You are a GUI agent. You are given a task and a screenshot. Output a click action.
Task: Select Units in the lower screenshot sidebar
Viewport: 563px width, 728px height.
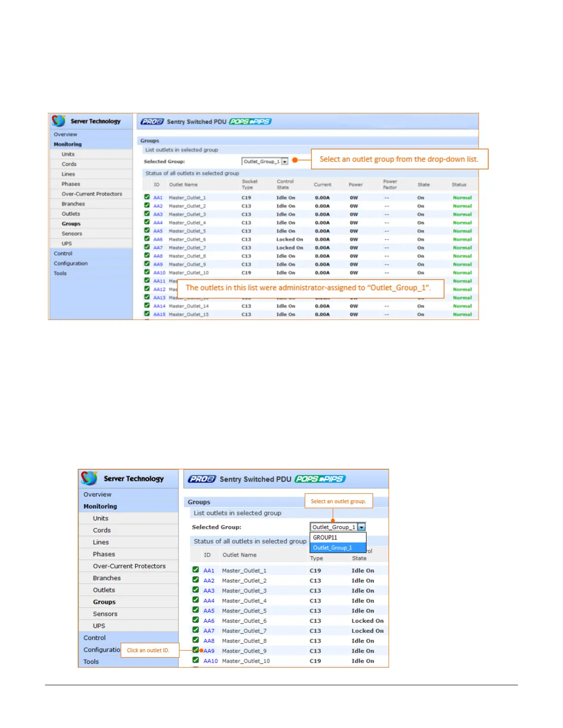(101, 518)
